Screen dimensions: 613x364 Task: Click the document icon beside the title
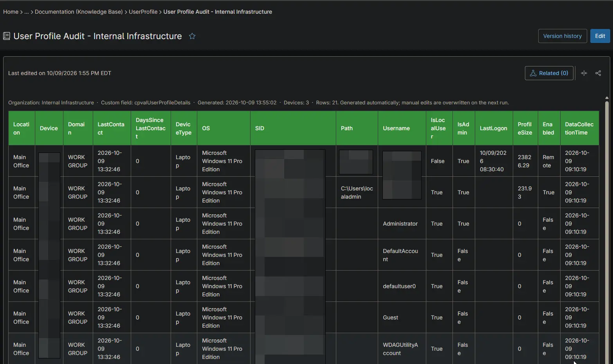point(6,36)
